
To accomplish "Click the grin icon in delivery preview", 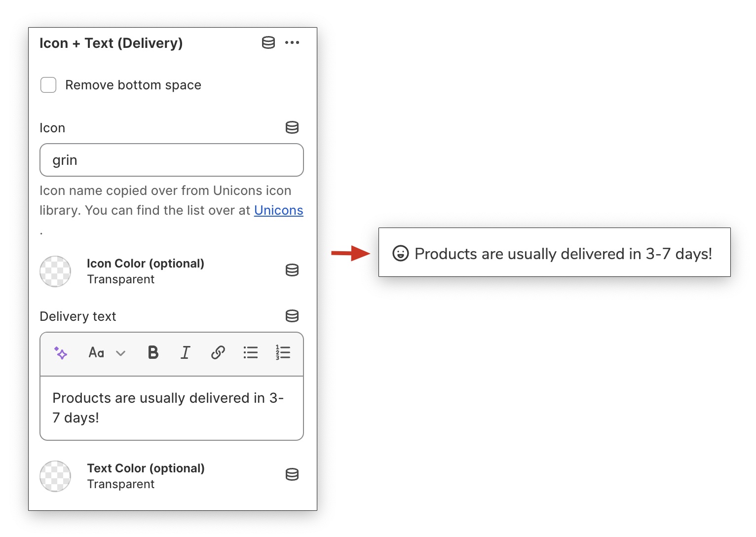I will [400, 254].
